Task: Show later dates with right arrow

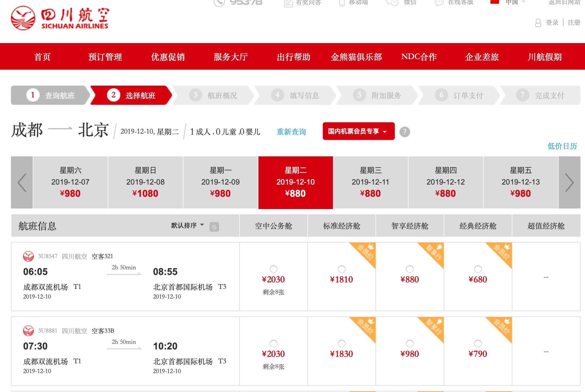Action: (x=569, y=182)
